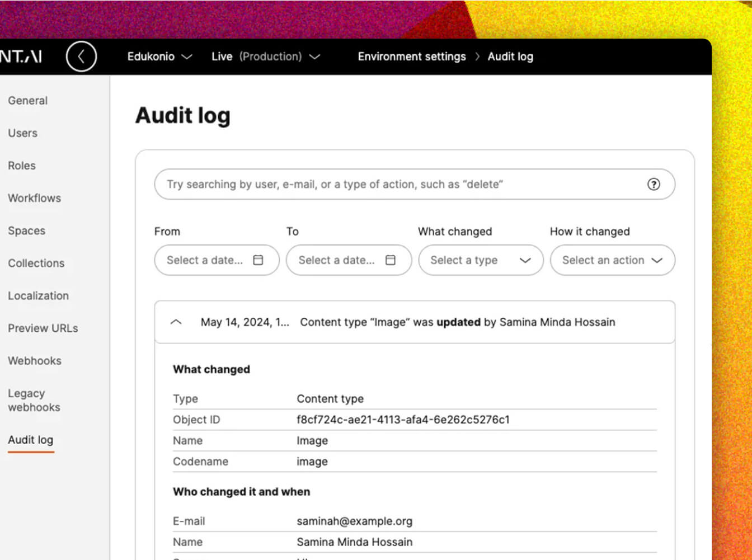Click the Environment settings breadcrumb link
This screenshot has width=752, height=560.
412,57
